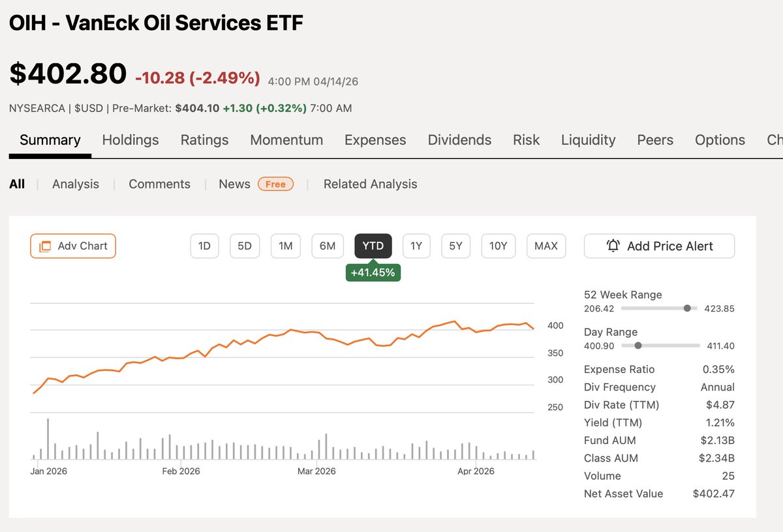Click the Net Asset Value $402.47

[x=714, y=494]
